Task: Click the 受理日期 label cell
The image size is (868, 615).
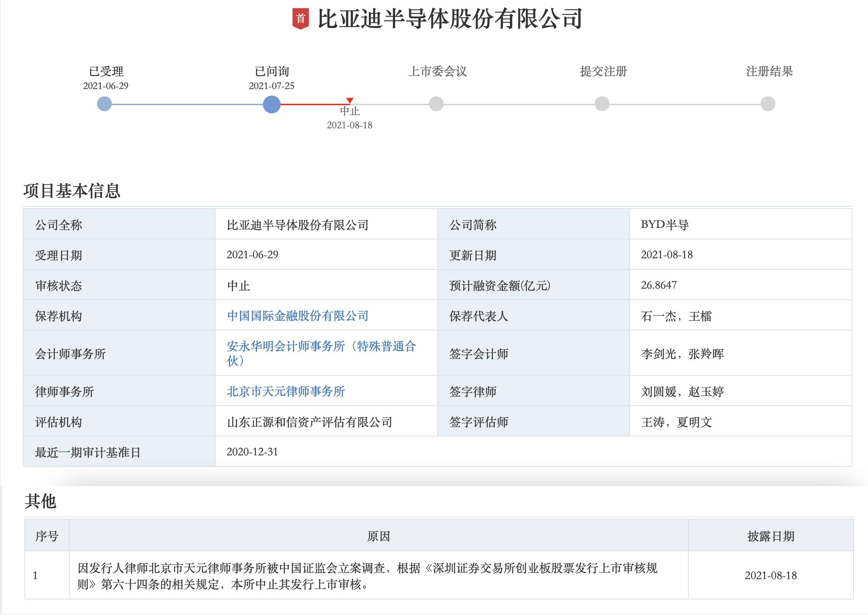Action: pos(119,255)
